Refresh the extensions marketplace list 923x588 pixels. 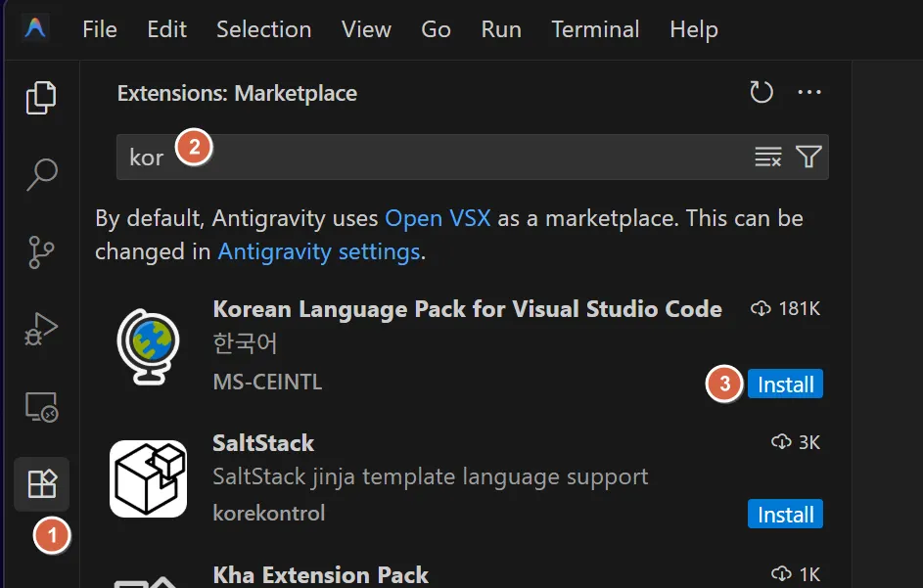[761, 92]
